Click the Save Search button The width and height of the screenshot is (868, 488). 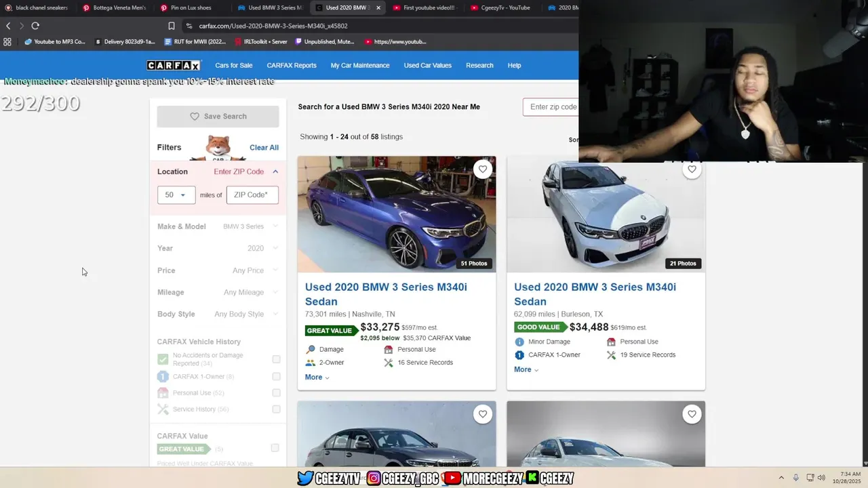[218, 116]
